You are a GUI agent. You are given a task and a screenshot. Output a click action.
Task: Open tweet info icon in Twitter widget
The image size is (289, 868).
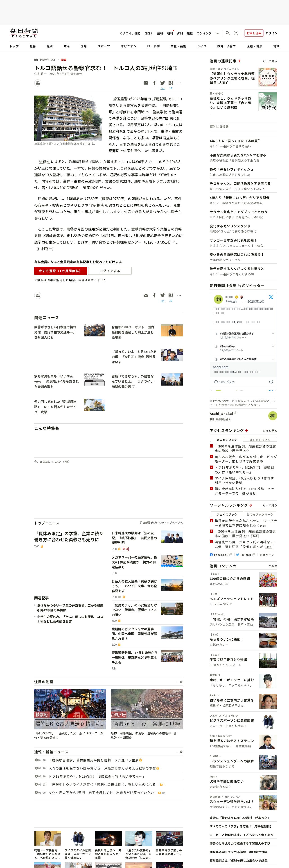tap(271, 381)
